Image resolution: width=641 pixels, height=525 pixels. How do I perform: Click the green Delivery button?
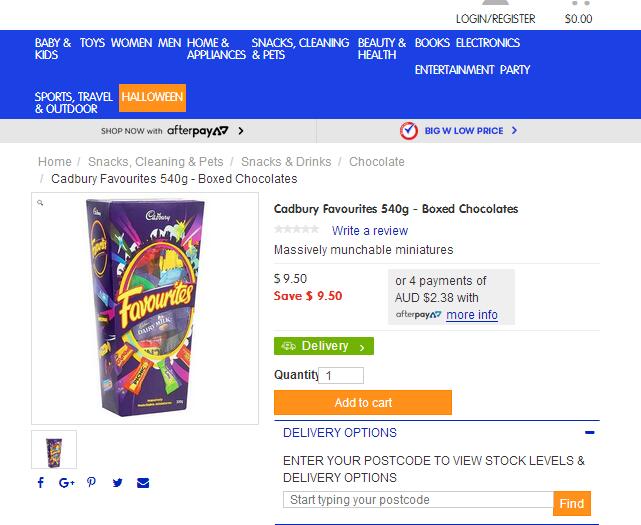click(324, 346)
